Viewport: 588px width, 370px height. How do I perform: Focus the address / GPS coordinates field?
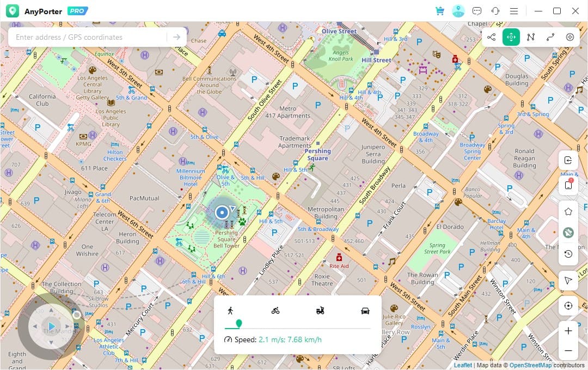[x=89, y=37]
